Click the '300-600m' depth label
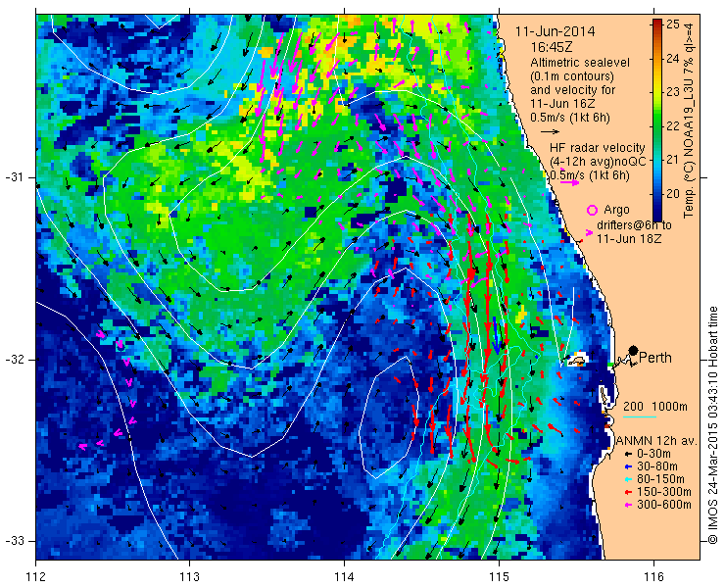The image size is (725, 588). [664, 505]
